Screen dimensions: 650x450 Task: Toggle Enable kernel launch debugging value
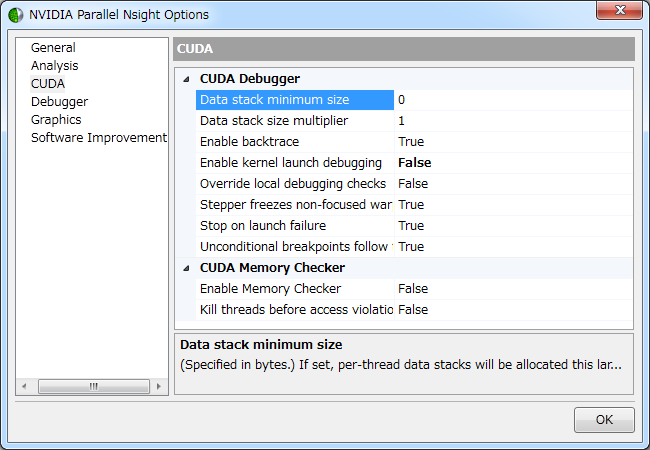click(510, 163)
